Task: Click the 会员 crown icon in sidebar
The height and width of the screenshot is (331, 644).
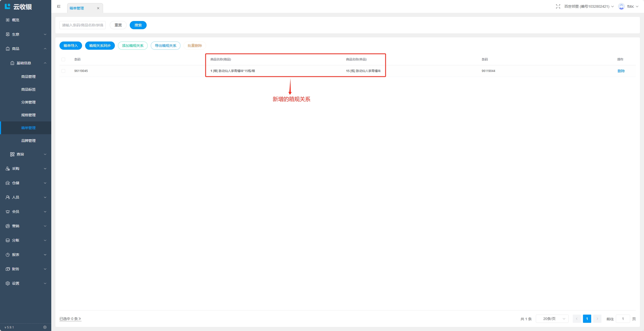Action: pyautogui.click(x=8, y=212)
